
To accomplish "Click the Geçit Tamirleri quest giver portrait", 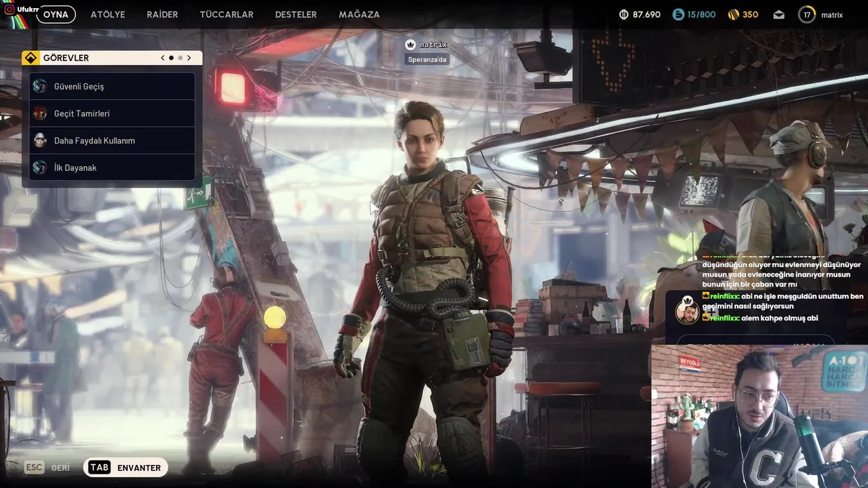I will click(40, 113).
